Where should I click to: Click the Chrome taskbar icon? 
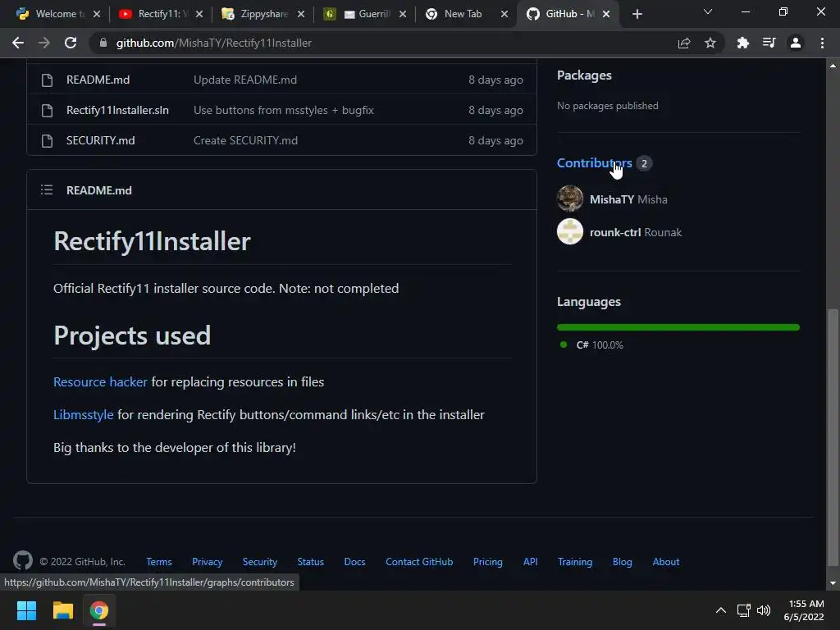(99, 610)
